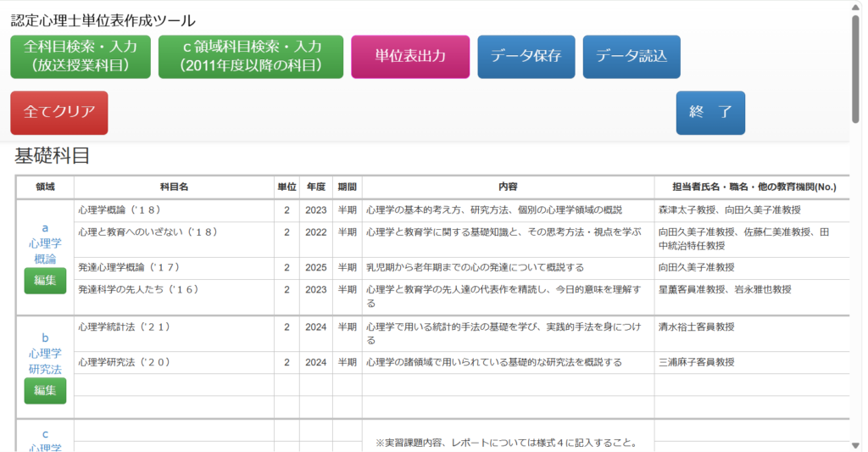Open ｃ領域科目検索・入力 search button
The image size is (868, 452).
(x=251, y=57)
